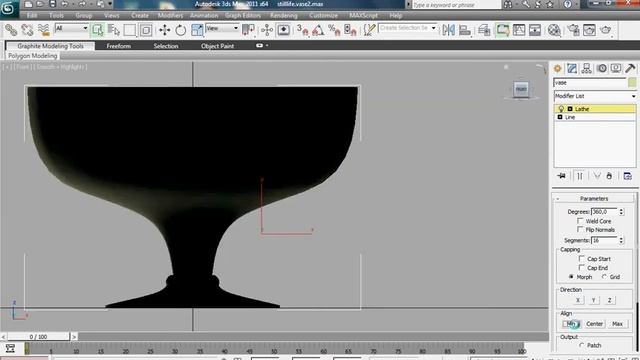Click Align Center button
This screenshot has height=360, width=640.
[x=594, y=324]
